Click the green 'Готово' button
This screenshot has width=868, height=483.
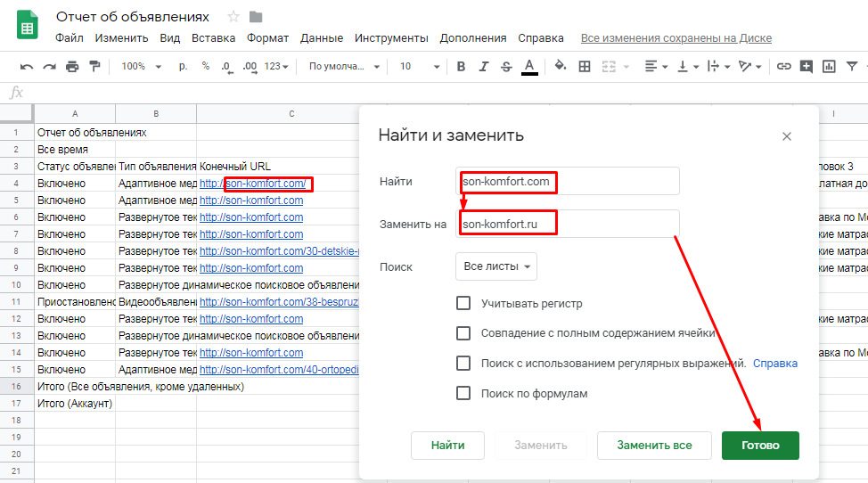point(760,446)
